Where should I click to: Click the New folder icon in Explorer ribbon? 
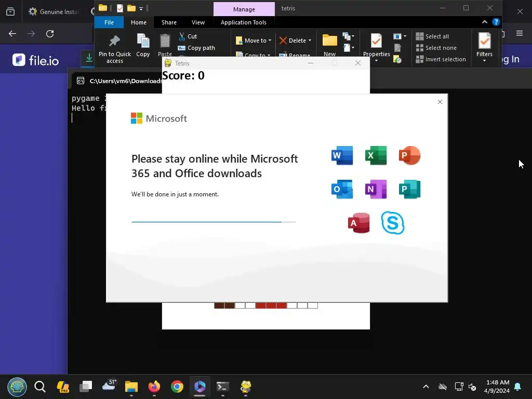[x=329, y=45]
